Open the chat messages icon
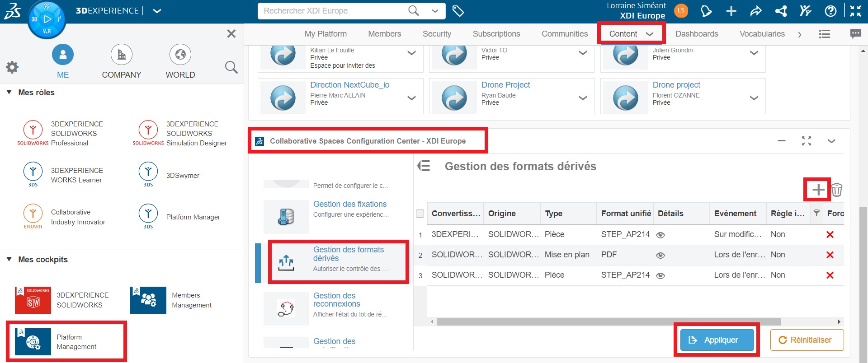Image resolution: width=868 pixels, height=363 pixels. point(855,34)
